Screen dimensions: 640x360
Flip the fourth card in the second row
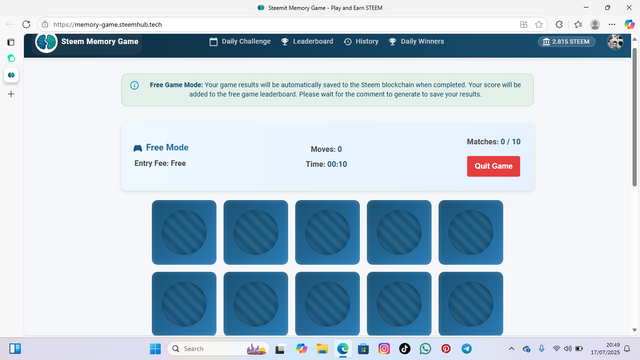point(399,304)
